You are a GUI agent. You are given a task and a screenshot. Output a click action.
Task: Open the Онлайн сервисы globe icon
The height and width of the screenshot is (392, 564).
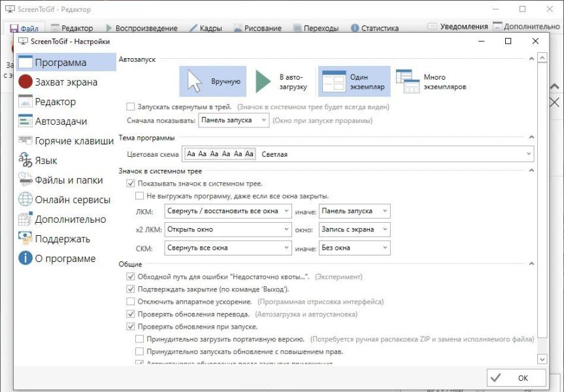pyautogui.click(x=25, y=199)
